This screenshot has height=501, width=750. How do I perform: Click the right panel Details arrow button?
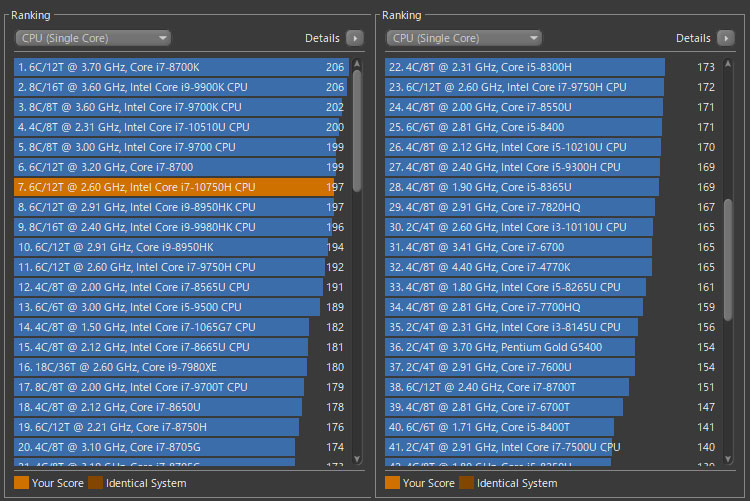point(726,38)
